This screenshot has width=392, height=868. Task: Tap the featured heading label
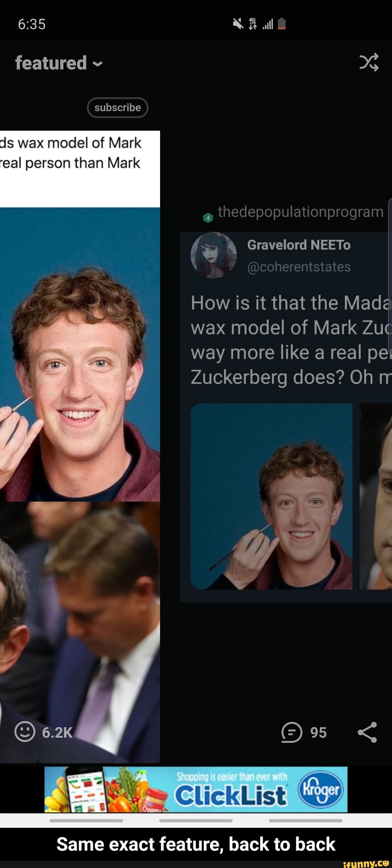(x=51, y=63)
